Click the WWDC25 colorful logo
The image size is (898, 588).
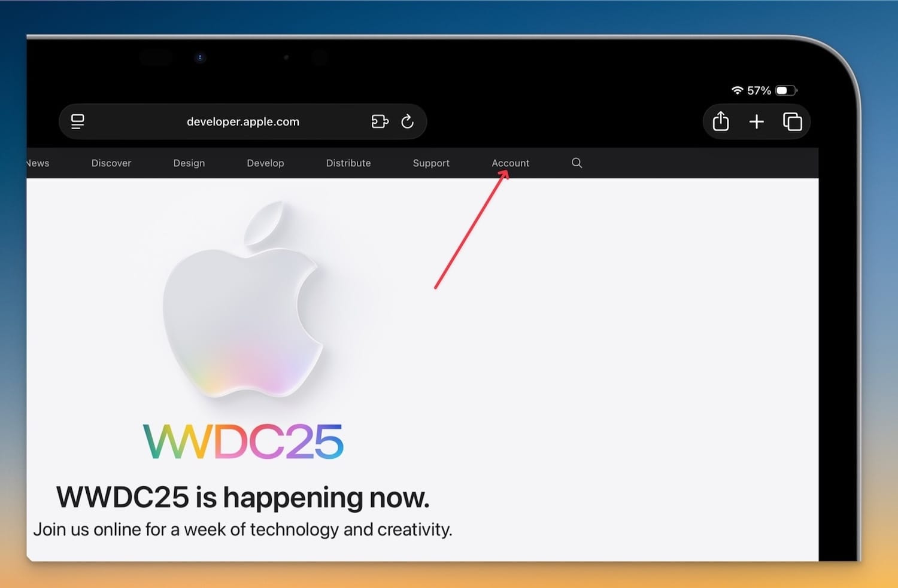[243, 441]
